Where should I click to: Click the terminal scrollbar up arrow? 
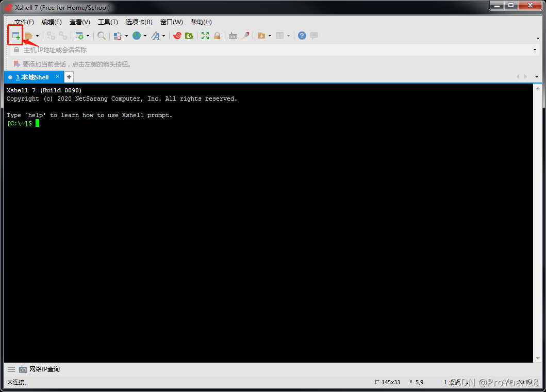(x=538, y=88)
